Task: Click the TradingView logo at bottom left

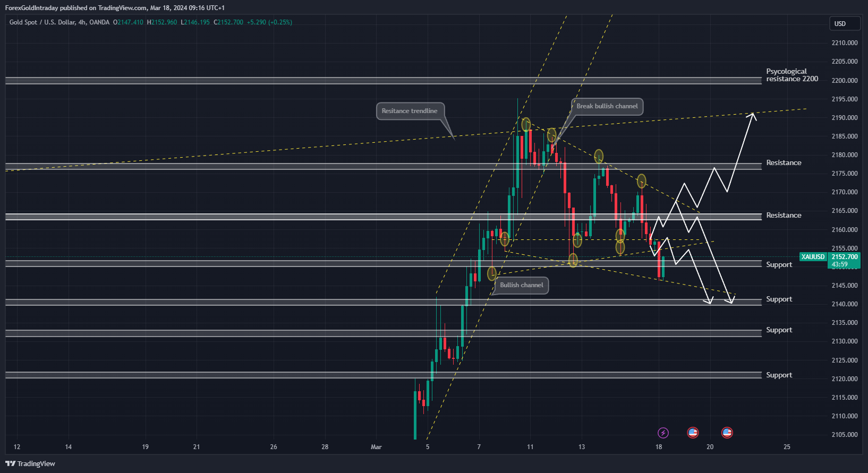Action: tap(30, 463)
